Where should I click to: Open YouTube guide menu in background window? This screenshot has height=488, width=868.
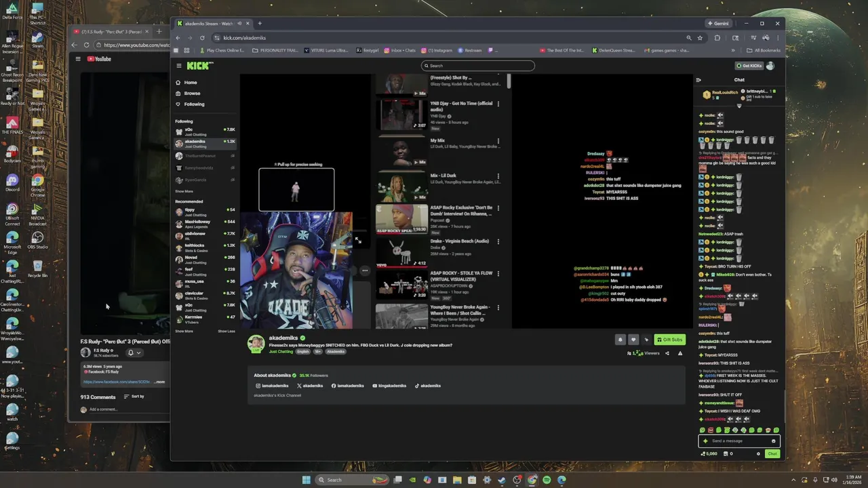tap(77, 59)
